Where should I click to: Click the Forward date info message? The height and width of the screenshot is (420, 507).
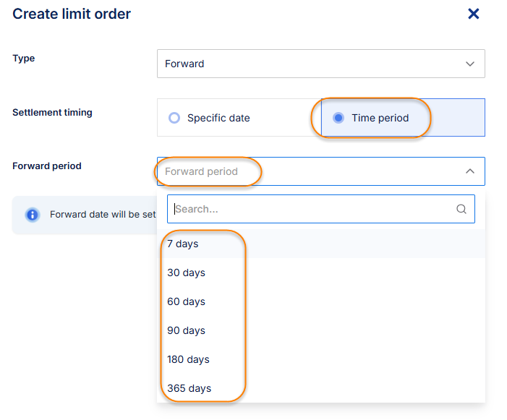(x=102, y=215)
